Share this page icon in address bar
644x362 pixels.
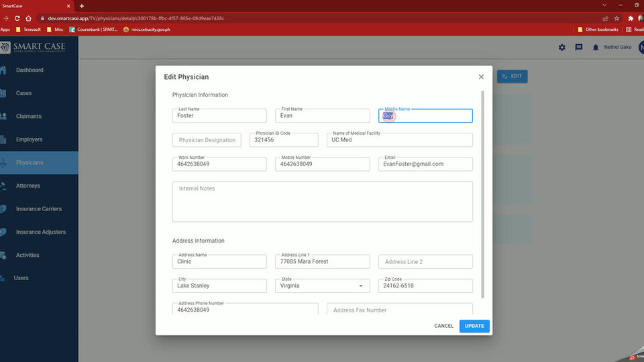point(605,18)
